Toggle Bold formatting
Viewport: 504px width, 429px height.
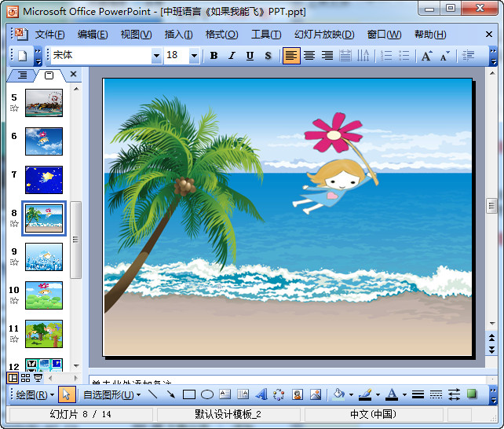pyautogui.click(x=214, y=56)
